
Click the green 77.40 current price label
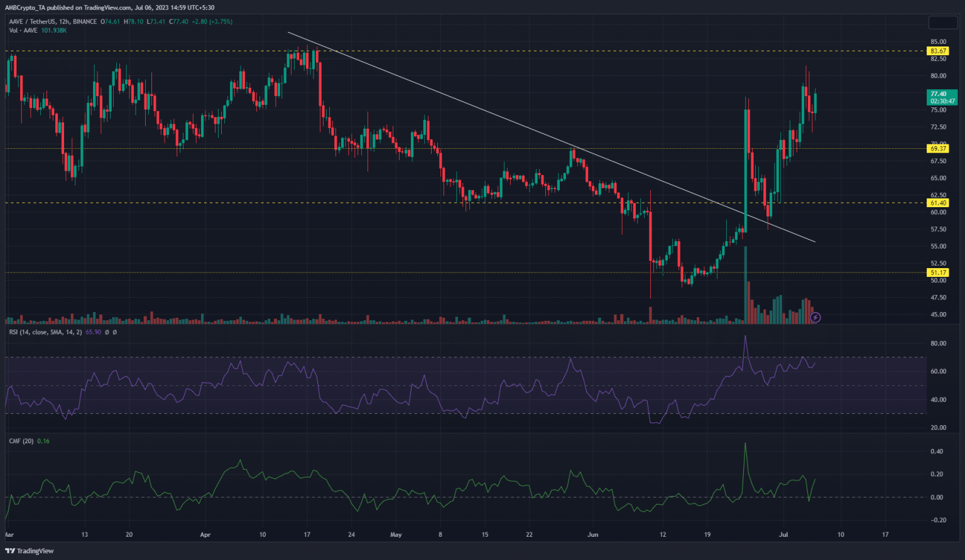[937, 94]
